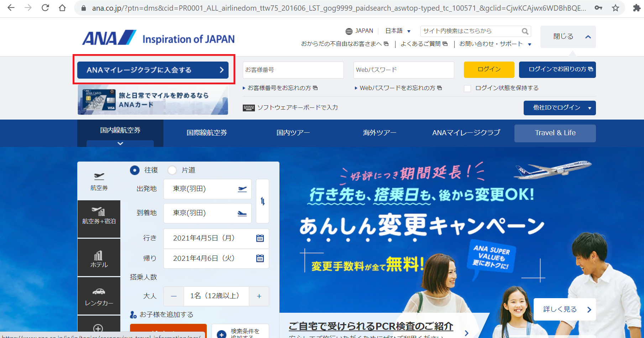The height and width of the screenshot is (338, 644).
Task: Expand お問い合わせ・サポート dropdown
Action: click(x=495, y=44)
